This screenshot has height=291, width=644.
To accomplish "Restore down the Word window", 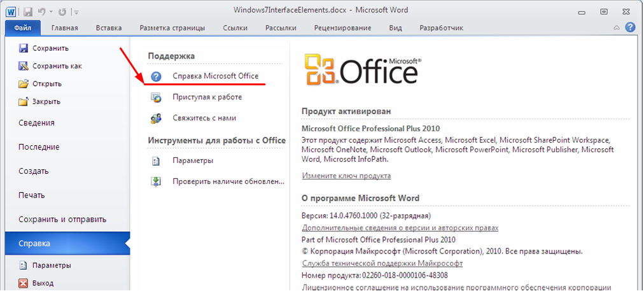I will pyautogui.click(x=603, y=11).
